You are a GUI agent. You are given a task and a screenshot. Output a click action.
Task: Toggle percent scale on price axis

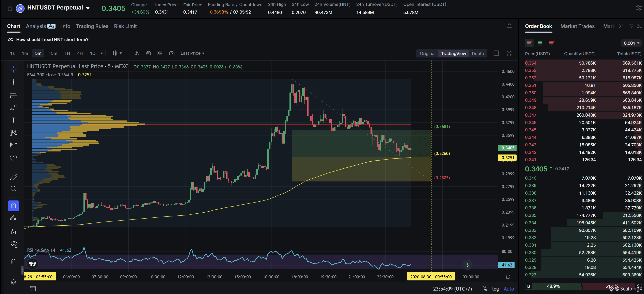click(485, 289)
